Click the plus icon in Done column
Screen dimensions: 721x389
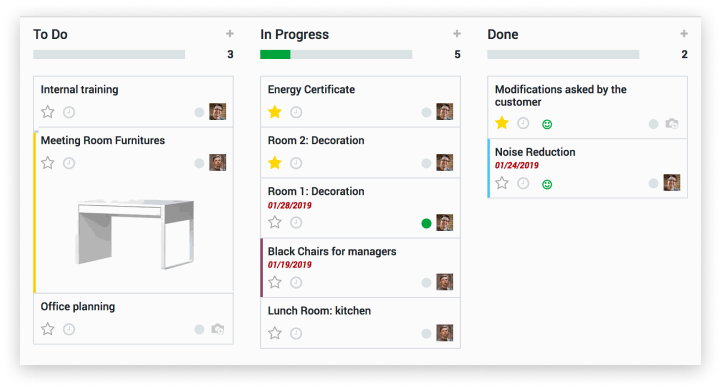coord(684,34)
